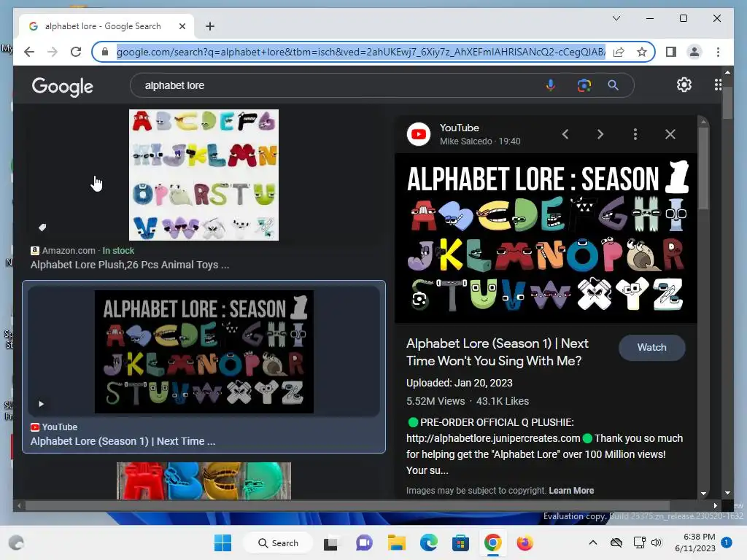Image resolution: width=747 pixels, height=560 pixels.
Task: Open clock showing 6:38 PM
Action: (x=695, y=542)
